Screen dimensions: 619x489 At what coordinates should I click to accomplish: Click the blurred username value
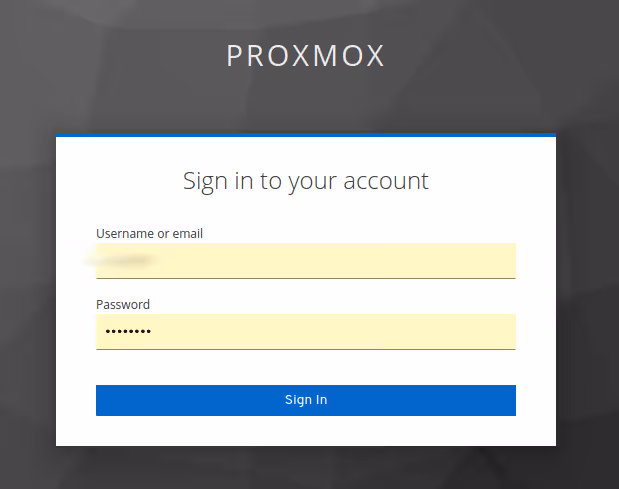tap(125, 260)
